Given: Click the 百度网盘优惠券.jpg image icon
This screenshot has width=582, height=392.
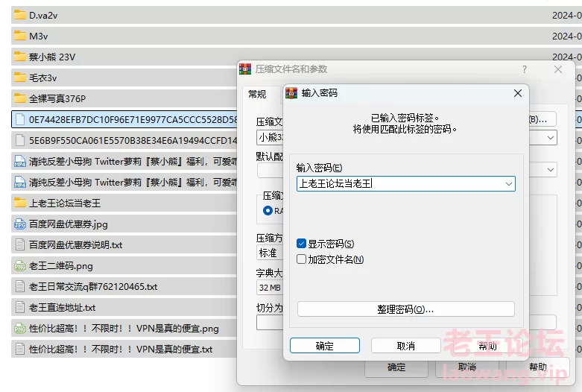Looking at the screenshot, I should [19, 224].
